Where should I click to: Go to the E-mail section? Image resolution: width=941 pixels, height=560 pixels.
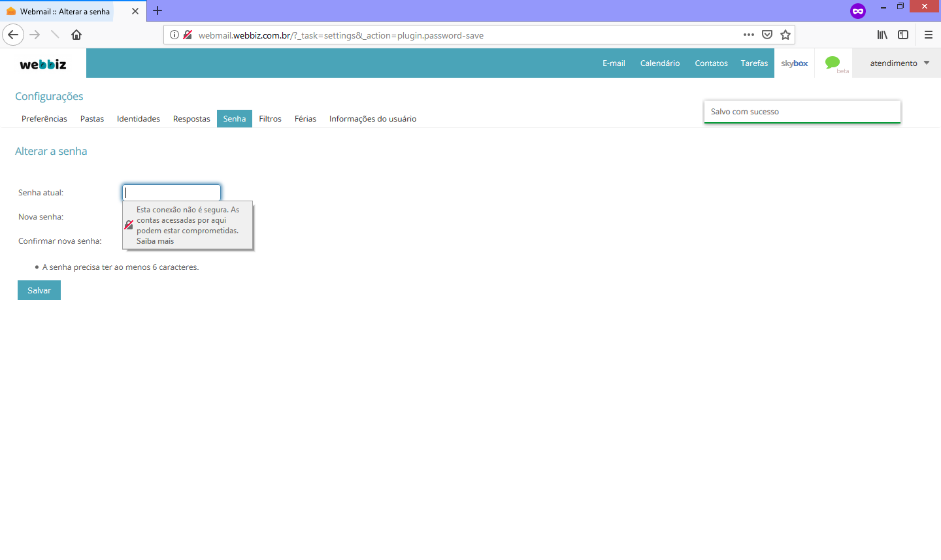[x=614, y=63]
